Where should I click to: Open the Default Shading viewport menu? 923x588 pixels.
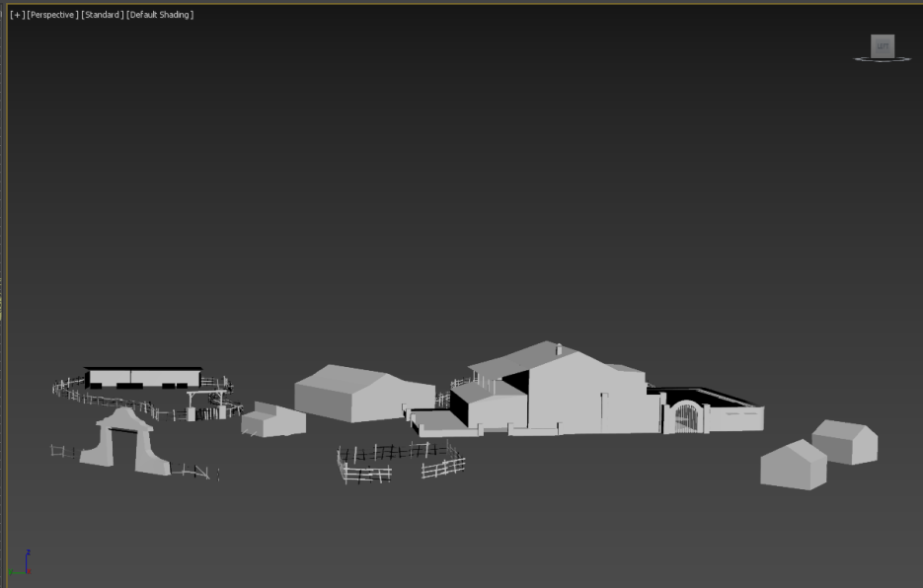pos(160,15)
